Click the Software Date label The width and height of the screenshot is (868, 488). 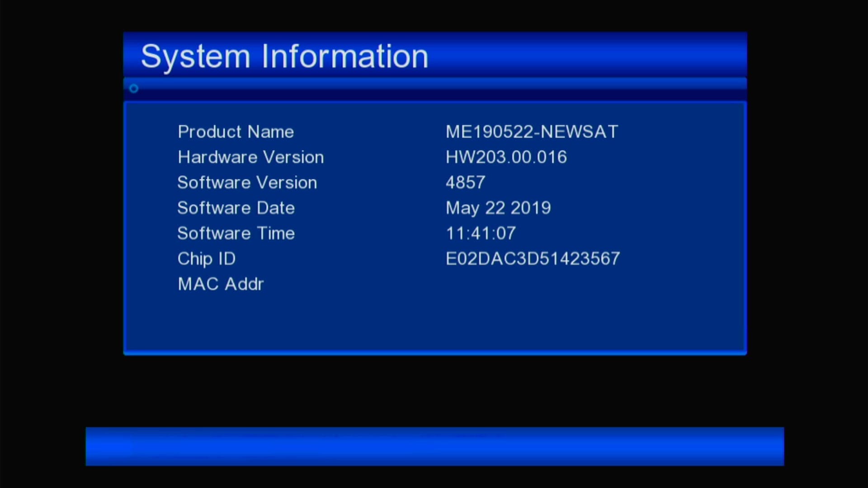click(x=236, y=207)
